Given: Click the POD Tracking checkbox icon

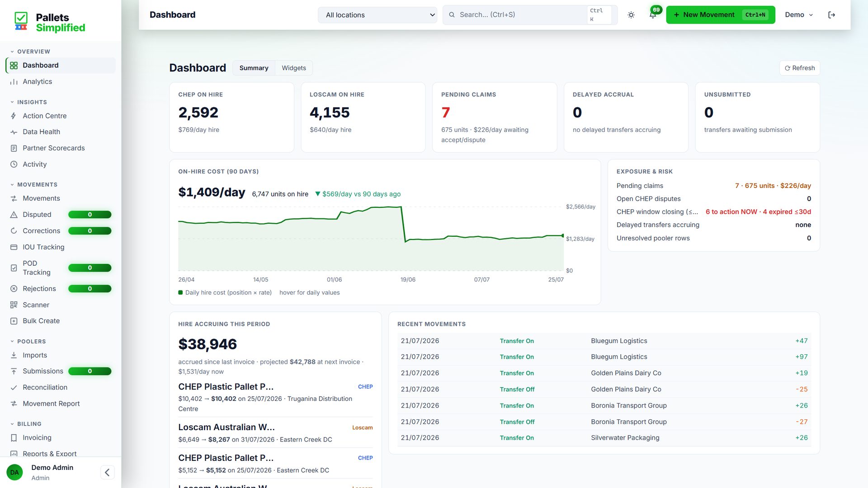Looking at the screenshot, I should (x=14, y=268).
